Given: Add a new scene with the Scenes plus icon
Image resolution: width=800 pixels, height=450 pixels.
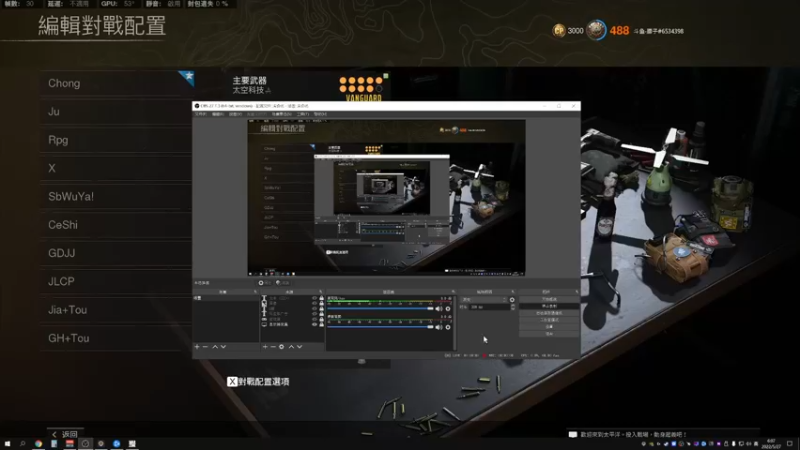Looking at the screenshot, I should click(197, 347).
